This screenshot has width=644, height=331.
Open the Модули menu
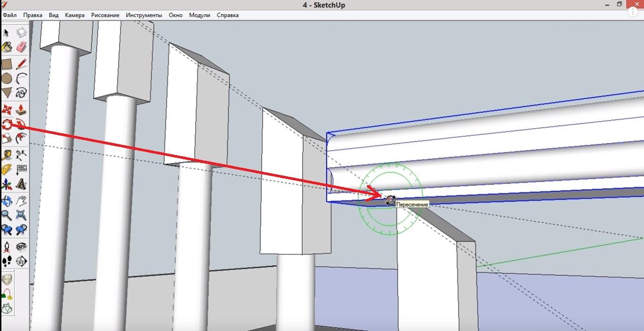click(x=199, y=15)
